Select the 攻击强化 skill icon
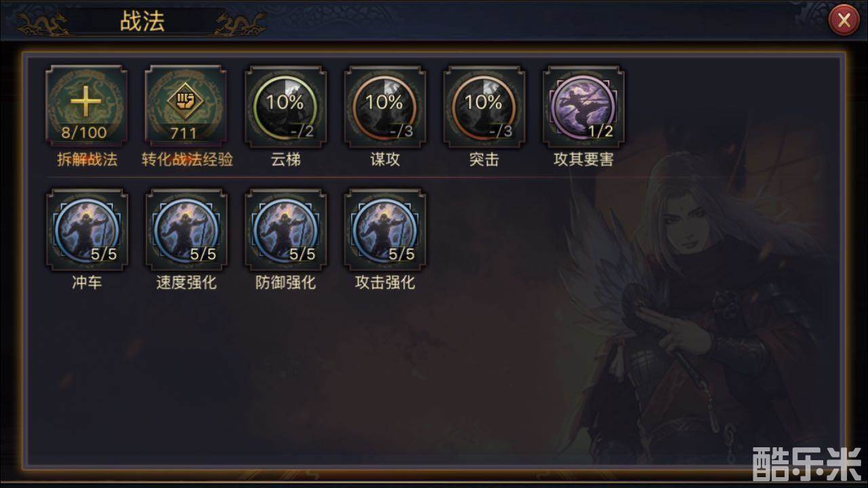Screen dimensions: 868x488 coord(385,229)
